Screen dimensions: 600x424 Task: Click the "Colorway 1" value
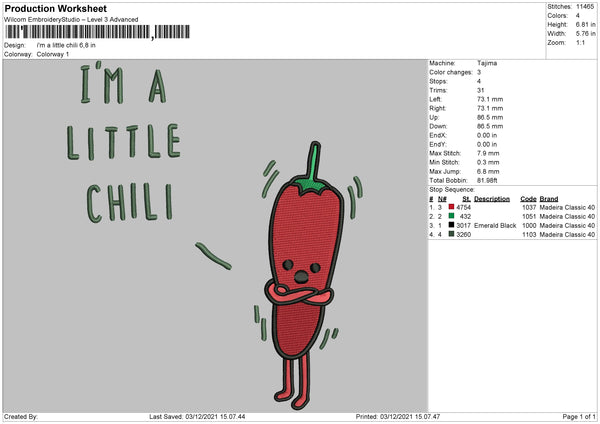pos(53,54)
